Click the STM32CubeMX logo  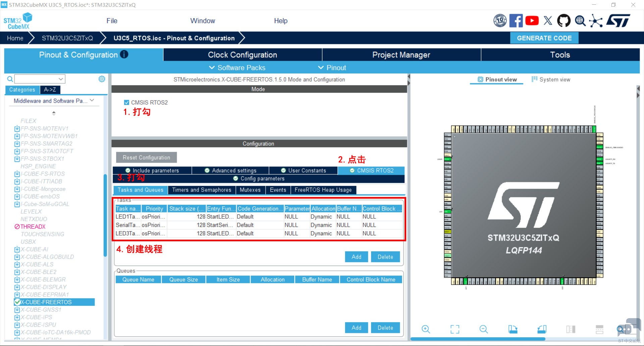pos(17,21)
